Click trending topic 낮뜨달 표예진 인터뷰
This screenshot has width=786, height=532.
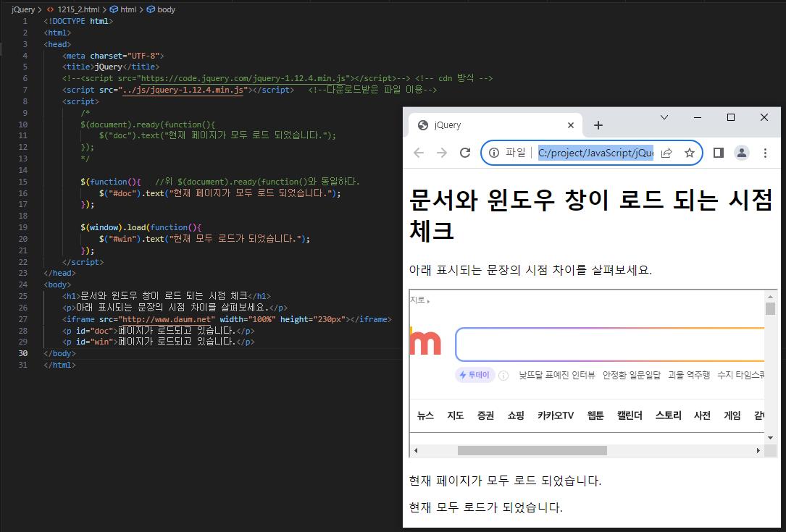(x=557, y=375)
